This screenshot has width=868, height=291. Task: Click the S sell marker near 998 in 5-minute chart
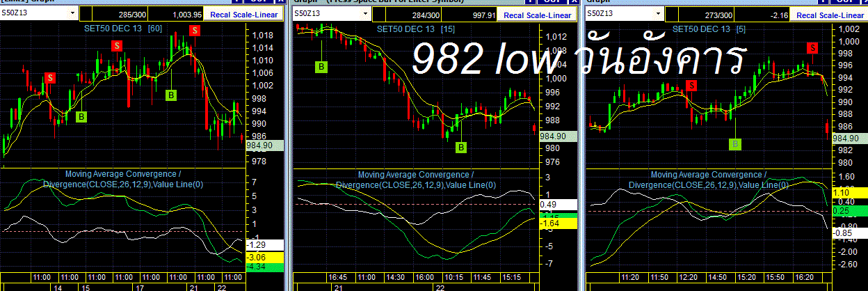tap(812, 47)
